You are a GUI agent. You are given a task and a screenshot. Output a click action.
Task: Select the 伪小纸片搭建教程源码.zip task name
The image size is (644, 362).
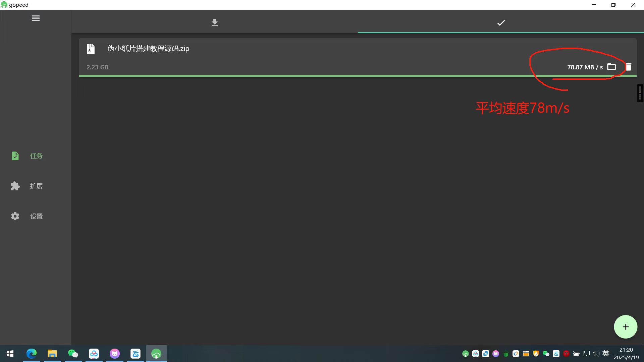(148, 49)
